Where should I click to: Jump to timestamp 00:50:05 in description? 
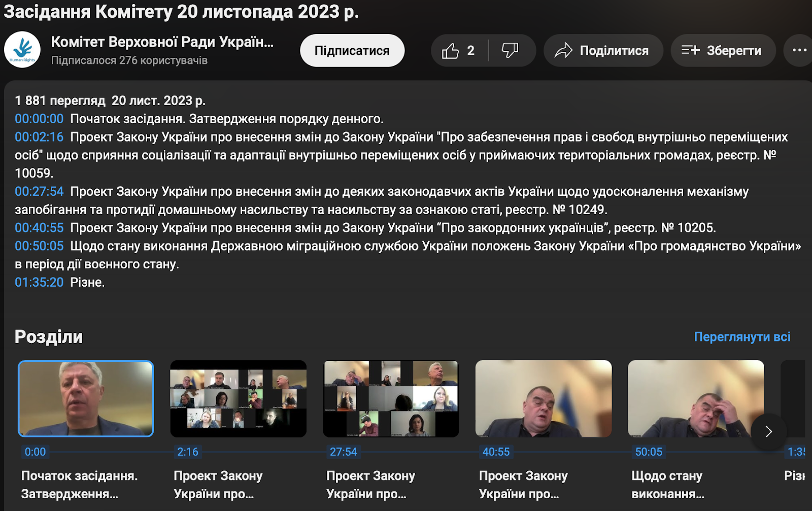pyautogui.click(x=39, y=246)
